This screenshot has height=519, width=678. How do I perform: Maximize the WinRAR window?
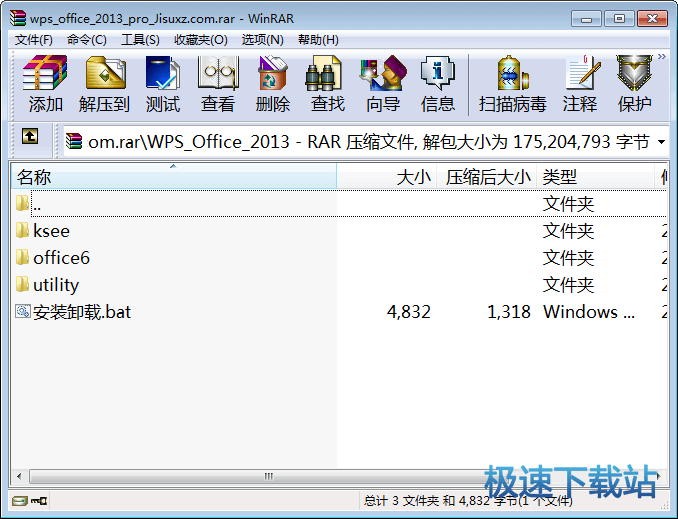pos(619,19)
